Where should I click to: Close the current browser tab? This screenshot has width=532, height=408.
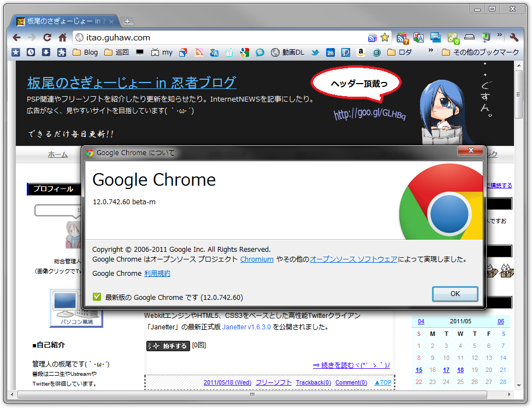coord(111,22)
